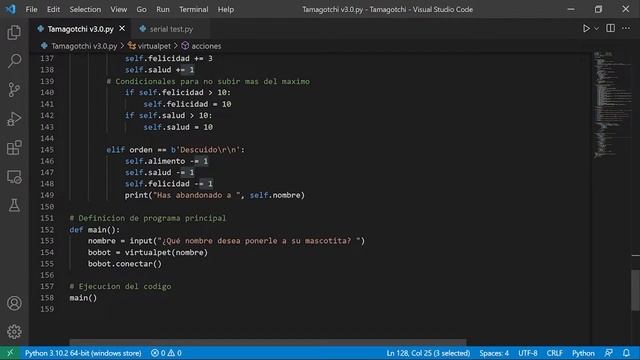Click the elif orden == b'Descuido' line

pyautogui.click(x=176, y=150)
